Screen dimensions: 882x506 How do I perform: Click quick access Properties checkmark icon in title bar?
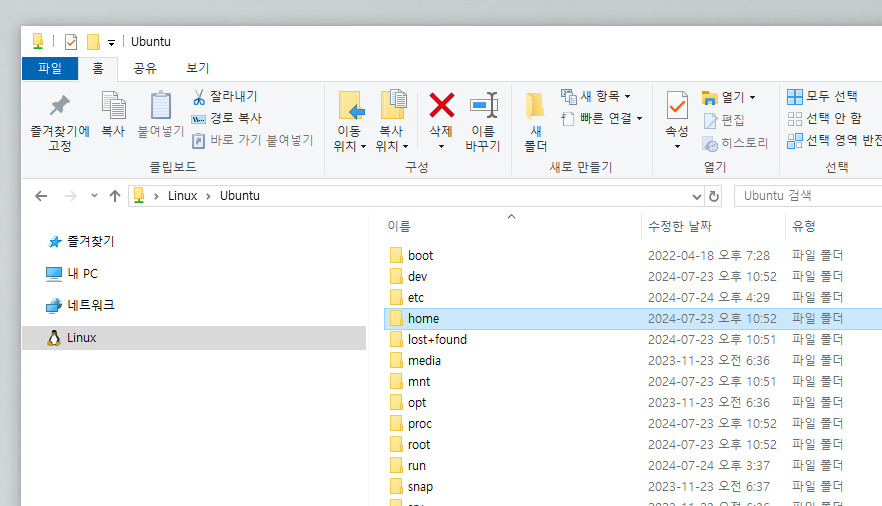tap(71, 42)
